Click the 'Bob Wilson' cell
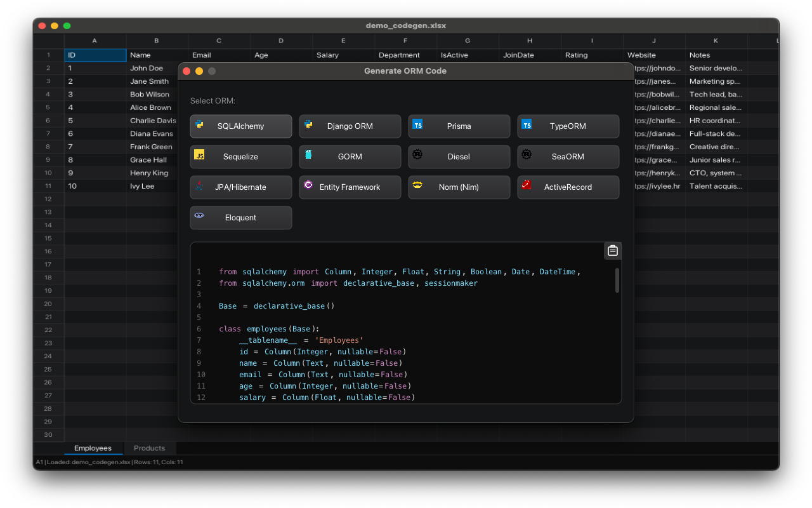812x508 pixels. (152, 94)
